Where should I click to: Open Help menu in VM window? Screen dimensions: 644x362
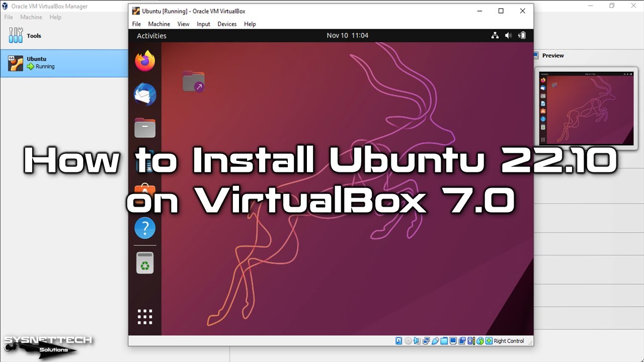[250, 24]
